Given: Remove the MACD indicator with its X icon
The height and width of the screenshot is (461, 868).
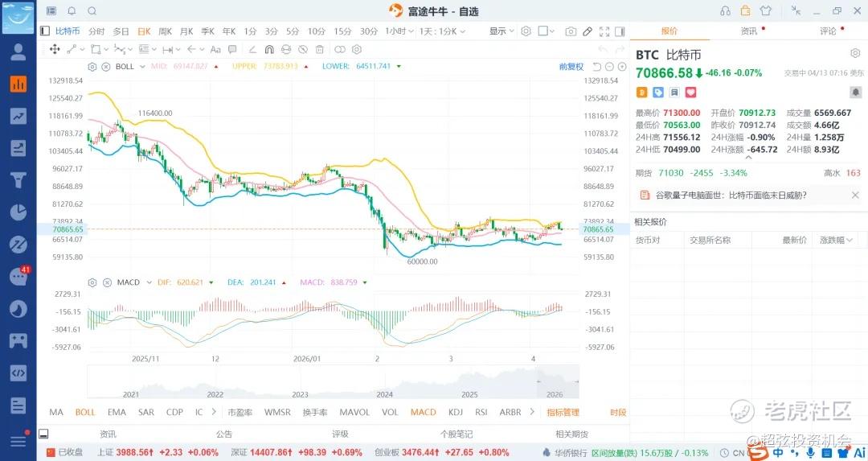Looking at the screenshot, I should click(x=105, y=282).
